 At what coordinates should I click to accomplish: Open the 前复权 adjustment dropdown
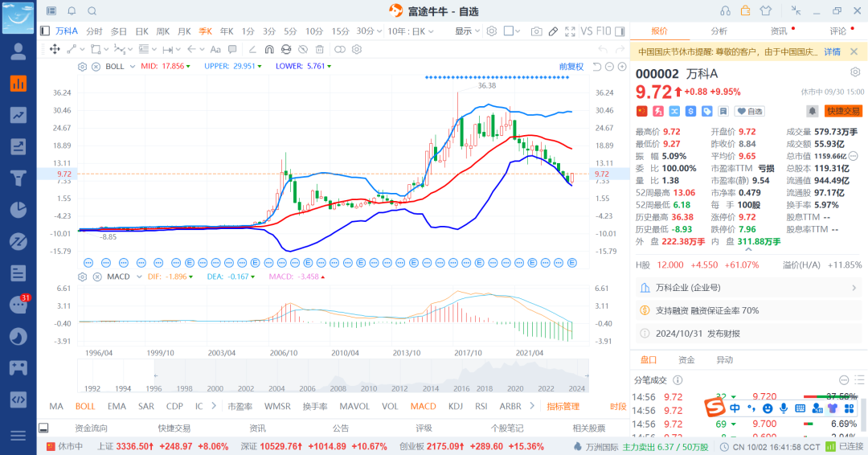tap(571, 67)
